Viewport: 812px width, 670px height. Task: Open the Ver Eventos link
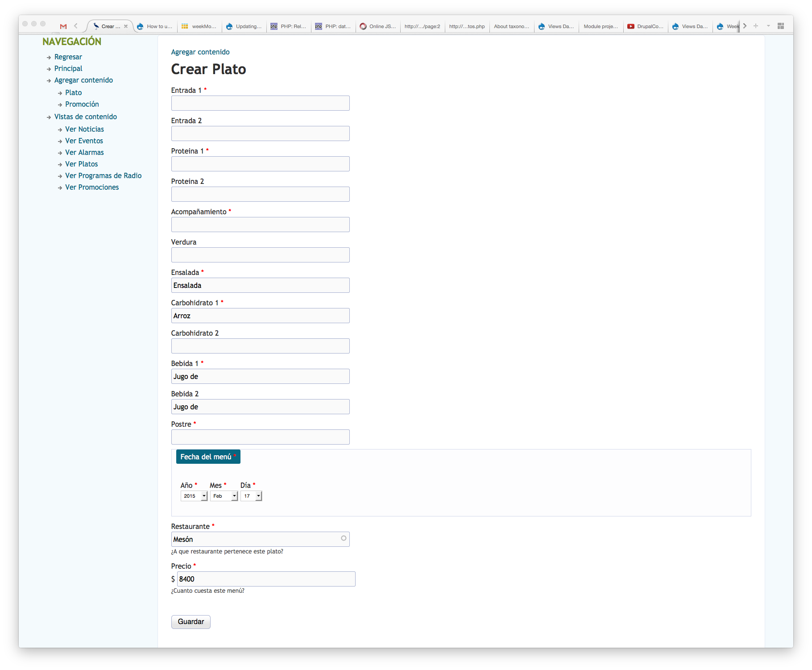click(84, 141)
